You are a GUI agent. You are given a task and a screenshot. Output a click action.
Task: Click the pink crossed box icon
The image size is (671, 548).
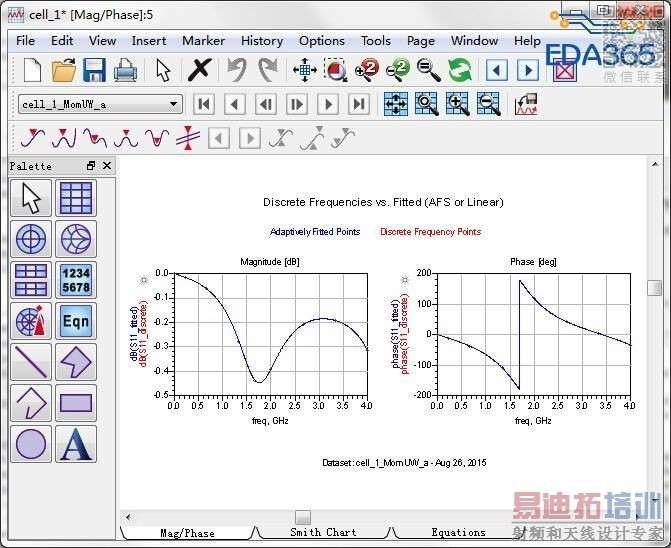click(565, 71)
